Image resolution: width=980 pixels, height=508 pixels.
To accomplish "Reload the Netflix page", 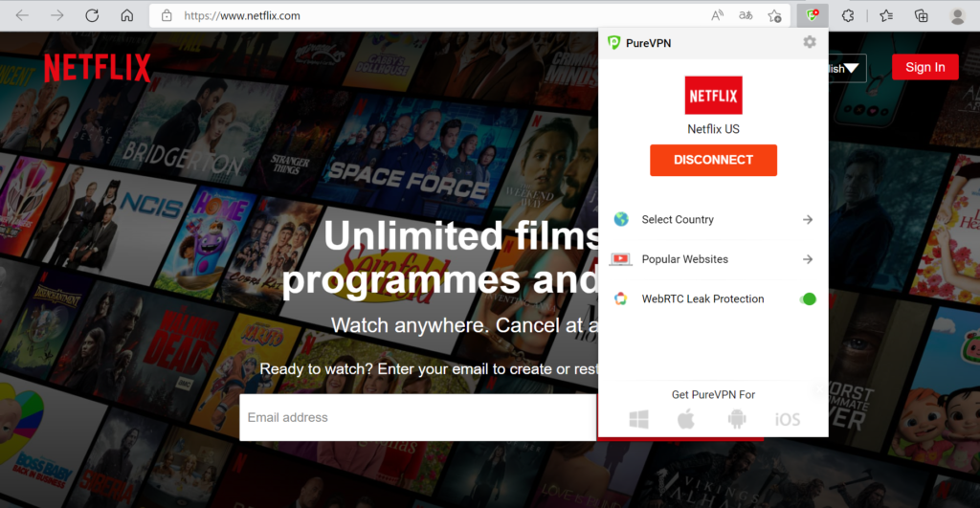I will click(92, 15).
